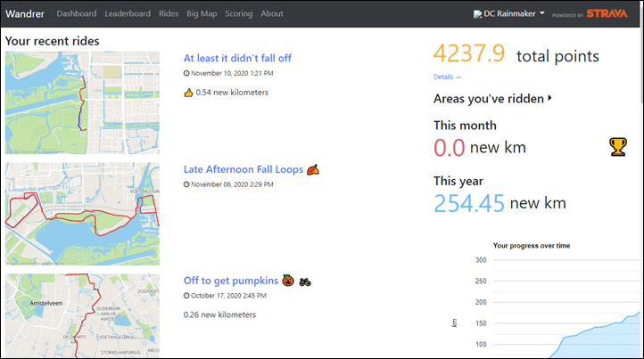Open the points Details link
This screenshot has width=644, height=359.
click(x=447, y=77)
